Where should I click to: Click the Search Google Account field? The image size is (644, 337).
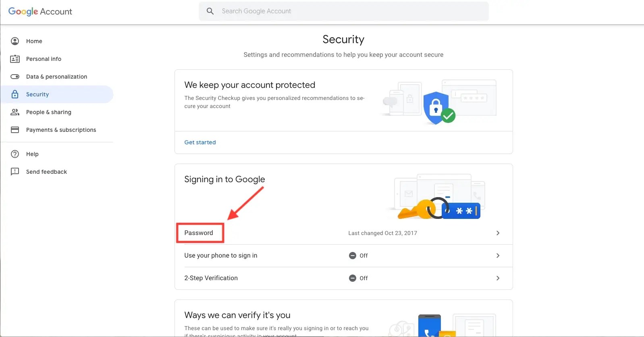[351, 11]
